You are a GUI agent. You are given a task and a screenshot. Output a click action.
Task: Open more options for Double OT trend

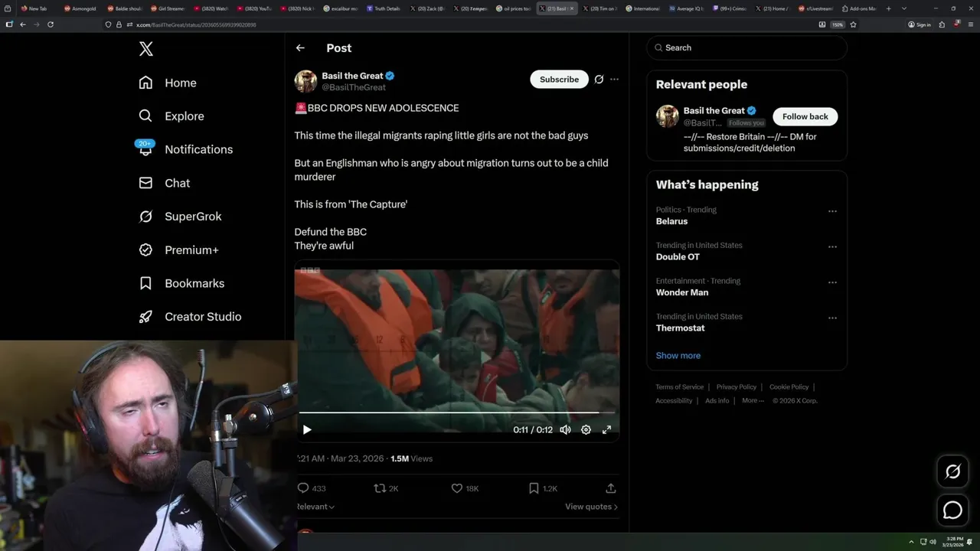point(832,247)
